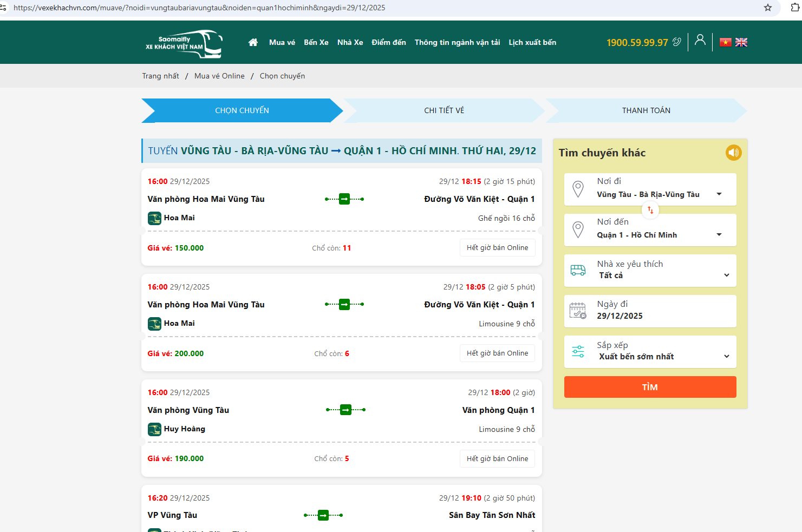This screenshot has width=802, height=532.
Task: Switch to English with UK flag
Action: pos(741,42)
